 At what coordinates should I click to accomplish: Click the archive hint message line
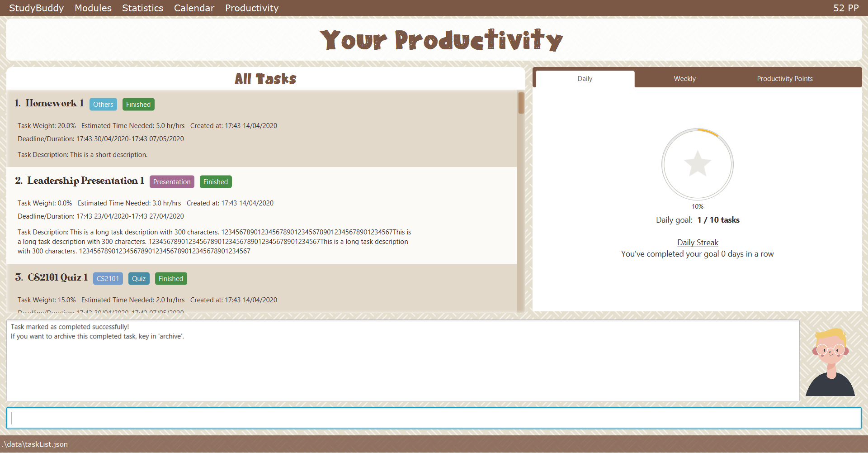pos(97,336)
